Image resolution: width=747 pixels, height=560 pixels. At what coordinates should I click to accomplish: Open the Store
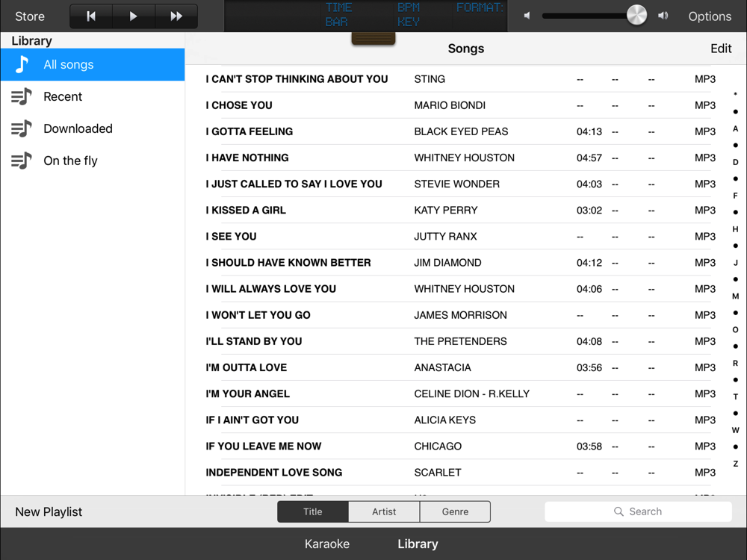tap(30, 16)
